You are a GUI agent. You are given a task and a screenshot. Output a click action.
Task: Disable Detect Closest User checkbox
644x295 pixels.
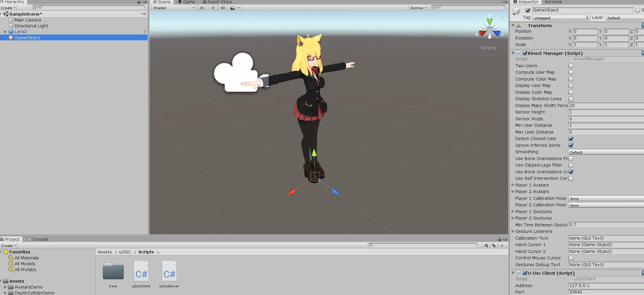[x=571, y=139]
